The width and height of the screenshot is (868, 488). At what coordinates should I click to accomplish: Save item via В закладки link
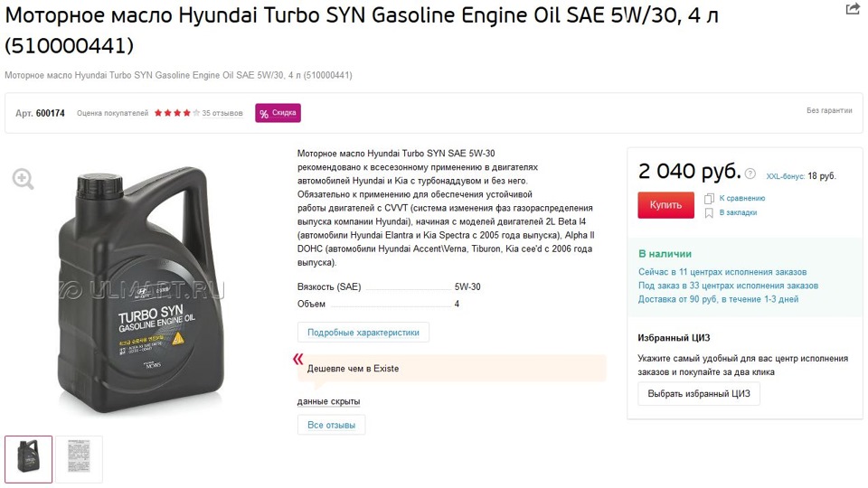click(738, 212)
